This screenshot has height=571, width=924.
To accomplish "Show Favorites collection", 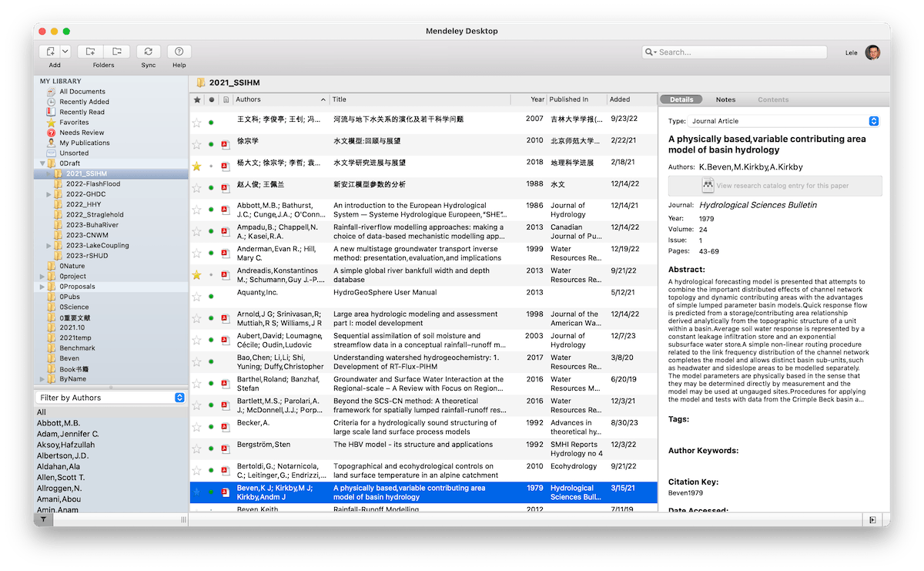I will [74, 123].
